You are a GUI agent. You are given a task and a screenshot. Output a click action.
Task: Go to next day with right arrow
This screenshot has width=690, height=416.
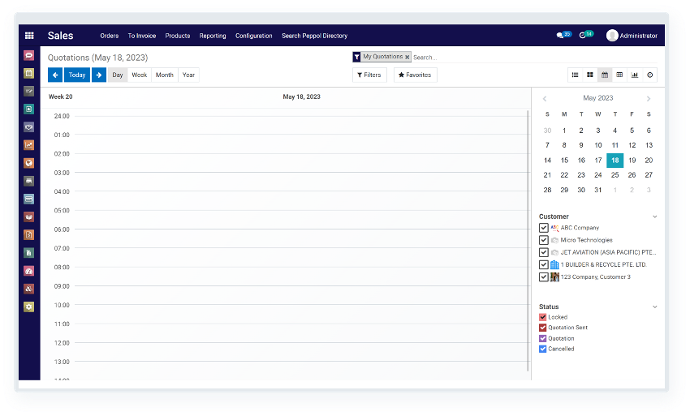coord(99,75)
